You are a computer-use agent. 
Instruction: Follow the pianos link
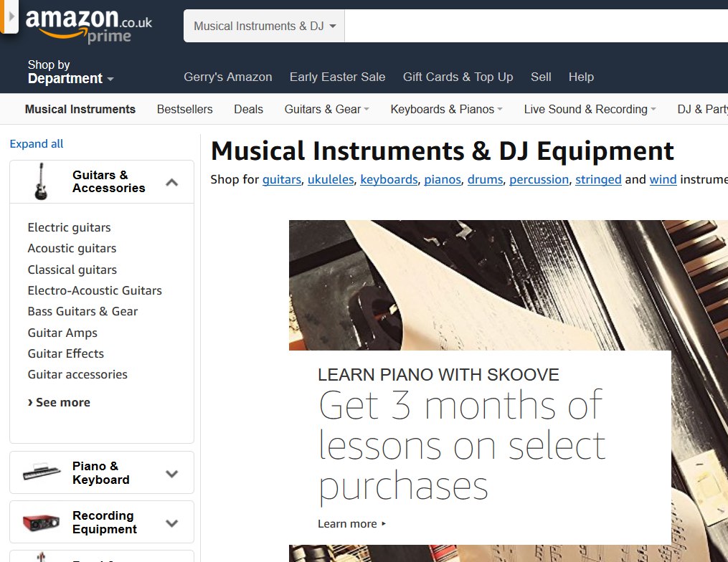click(443, 180)
